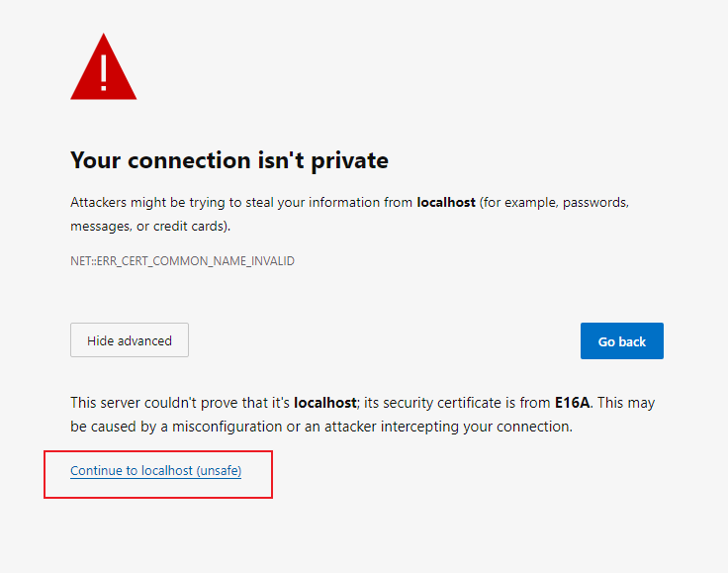The image size is (728, 573).
Task: Click bold localhost after "couldn't prove that it's"
Action: (324, 403)
